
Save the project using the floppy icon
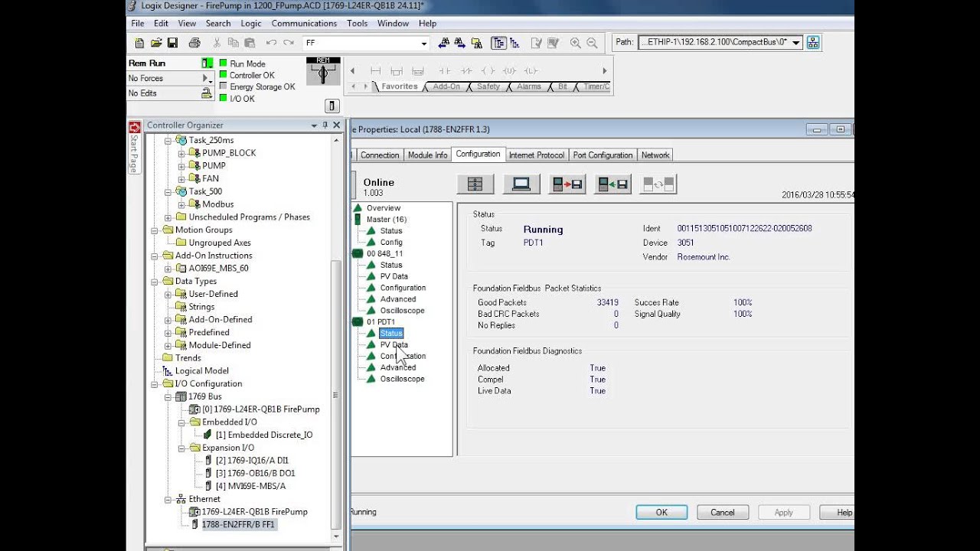(173, 43)
